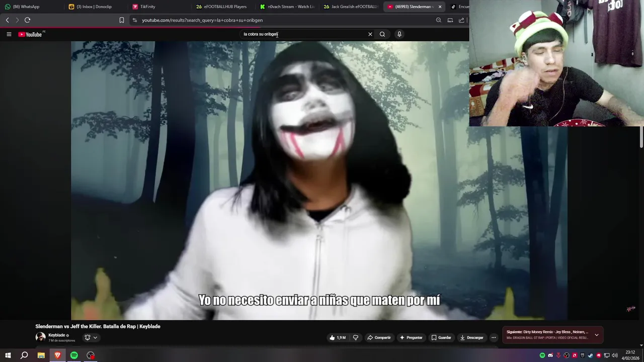
Task: Open the network icon in system tray
Action: click(x=607, y=355)
